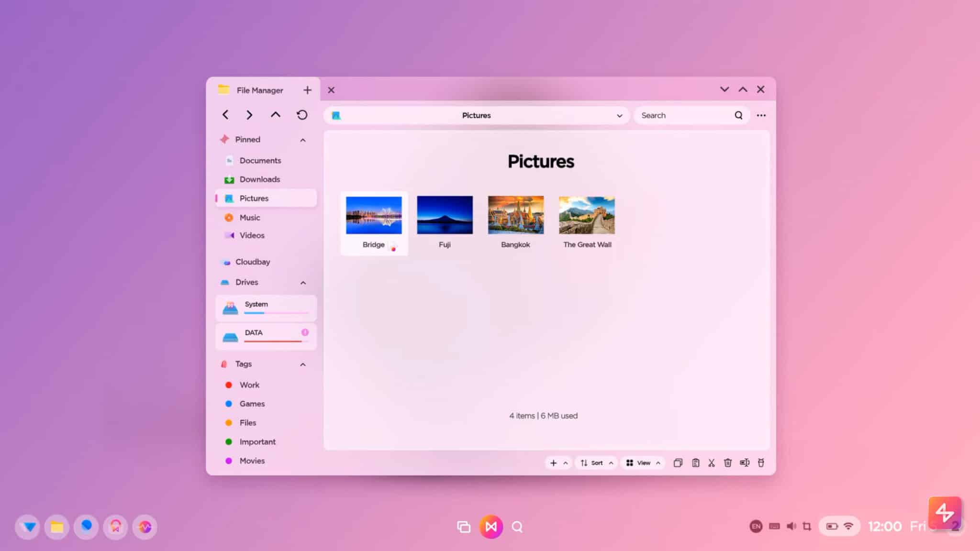Open a new tab with the plus button
This screenshot has height=551, width=980.
[x=307, y=89]
